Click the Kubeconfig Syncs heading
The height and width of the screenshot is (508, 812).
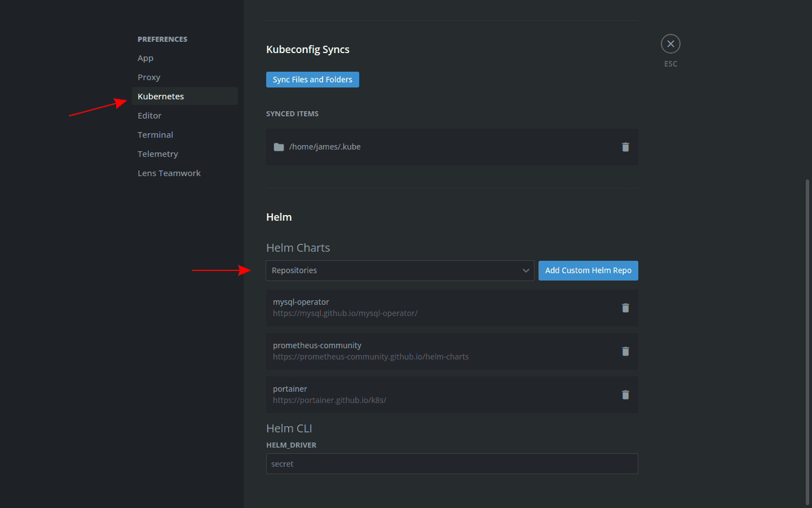(308, 50)
